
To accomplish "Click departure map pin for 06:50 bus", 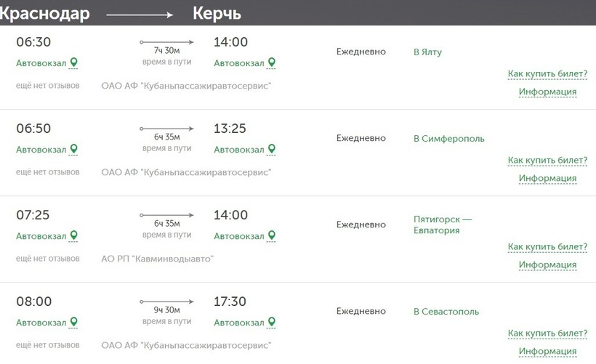I will click(x=73, y=150).
